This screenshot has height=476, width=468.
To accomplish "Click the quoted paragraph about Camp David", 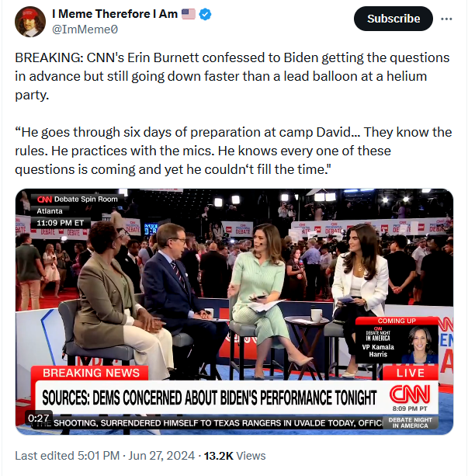I will pyautogui.click(x=234, y=151).
